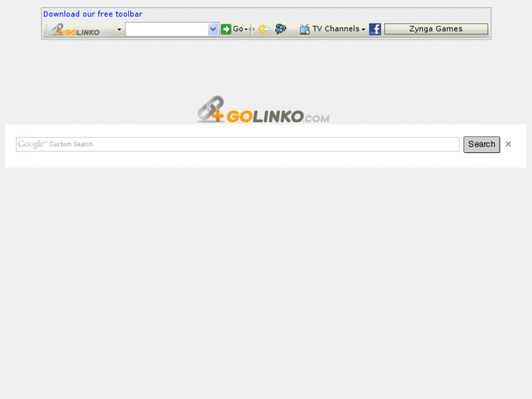
Task: Click the chat bubbles icon
Action: click(x=280, y=29)
